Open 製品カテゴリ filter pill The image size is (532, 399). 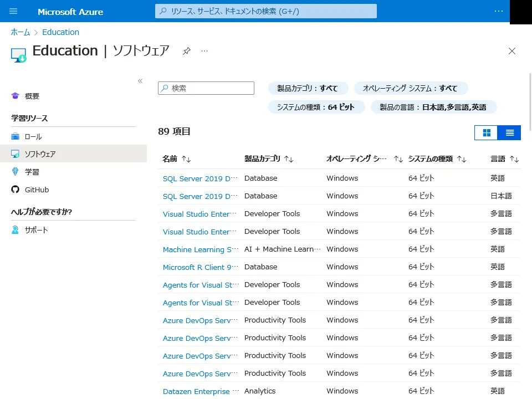(x=308, y=88)
